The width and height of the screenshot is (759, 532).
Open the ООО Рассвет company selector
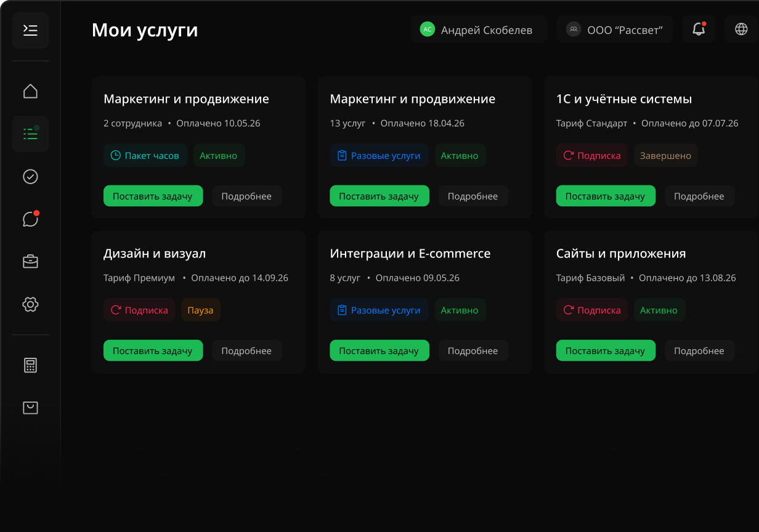tap(614, 29)
